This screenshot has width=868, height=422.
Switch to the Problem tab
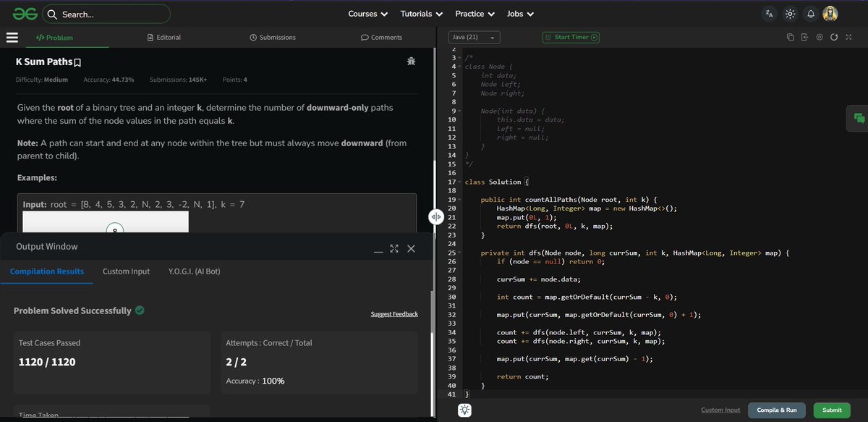click(54, 38)
